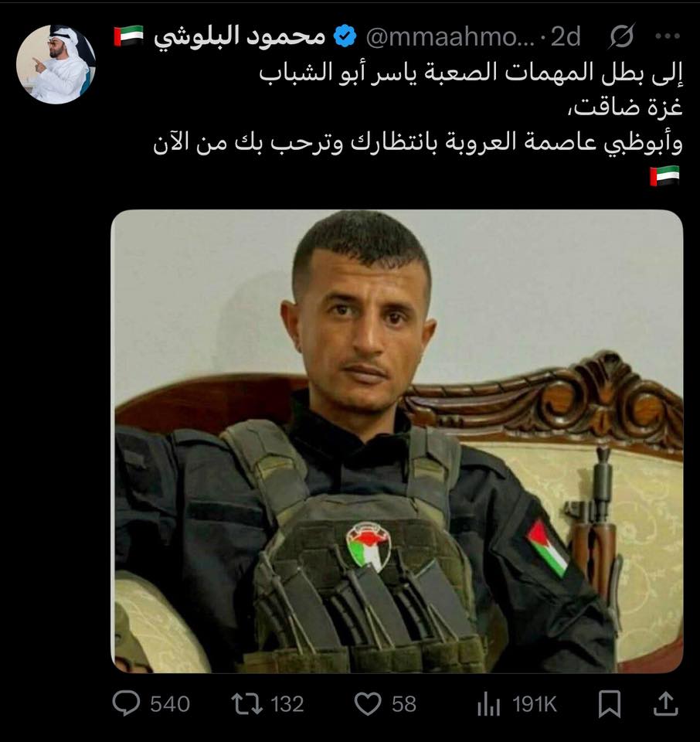The width and height of the screenshot is (700, 742).
Task: Click the UAE flag emoji beside the author name
Action: pos(128,36)
